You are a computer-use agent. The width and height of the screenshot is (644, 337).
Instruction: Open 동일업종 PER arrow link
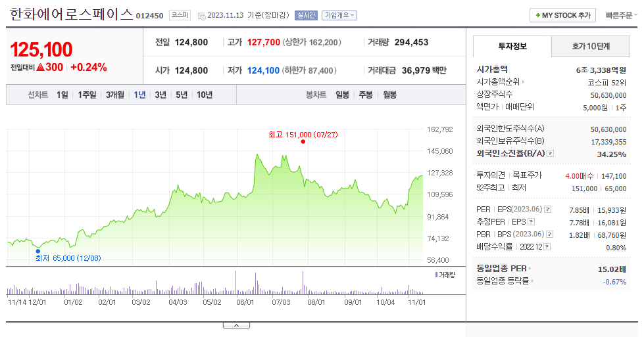[x=530, y=269]
